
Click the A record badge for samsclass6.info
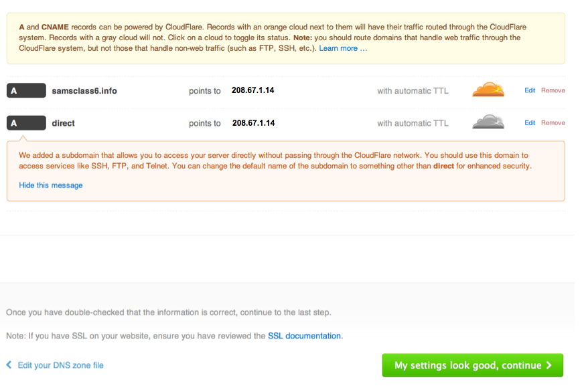pyautogui.click(x=26, y=91)
